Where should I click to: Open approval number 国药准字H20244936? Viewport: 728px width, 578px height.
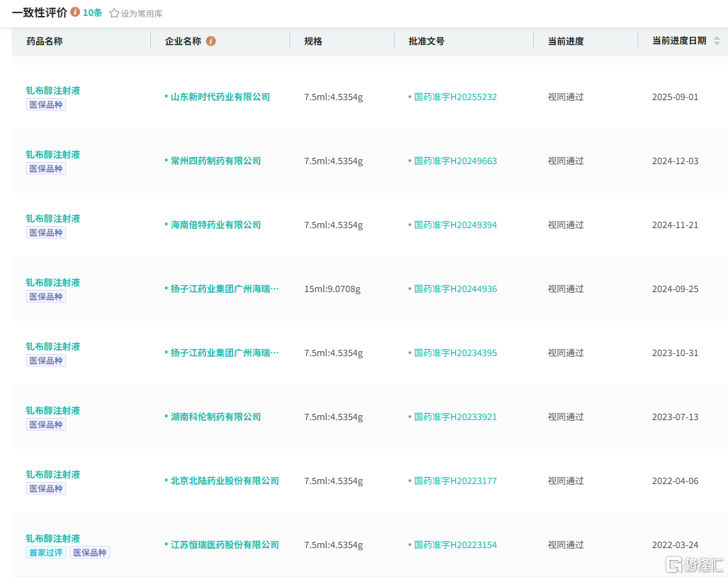[x=455, y=289]
